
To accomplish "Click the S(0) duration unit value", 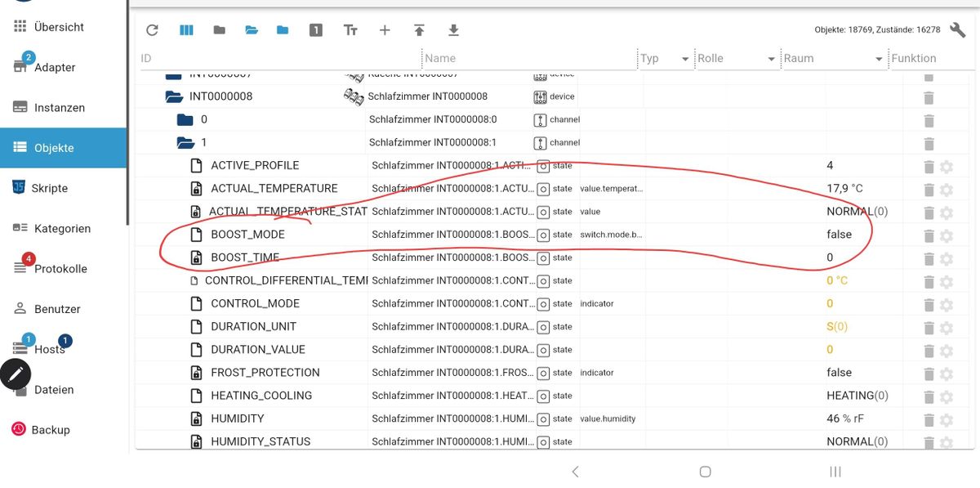I will point(837,327).
